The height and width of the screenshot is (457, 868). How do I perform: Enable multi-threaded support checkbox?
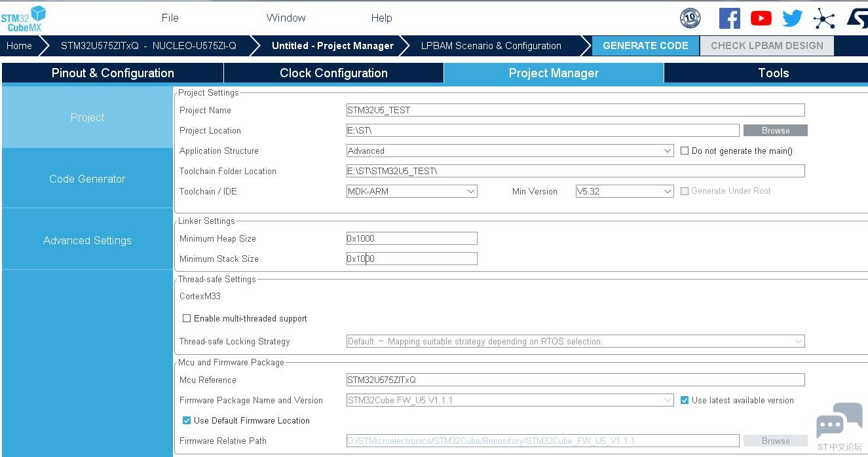tap(187, 318)
